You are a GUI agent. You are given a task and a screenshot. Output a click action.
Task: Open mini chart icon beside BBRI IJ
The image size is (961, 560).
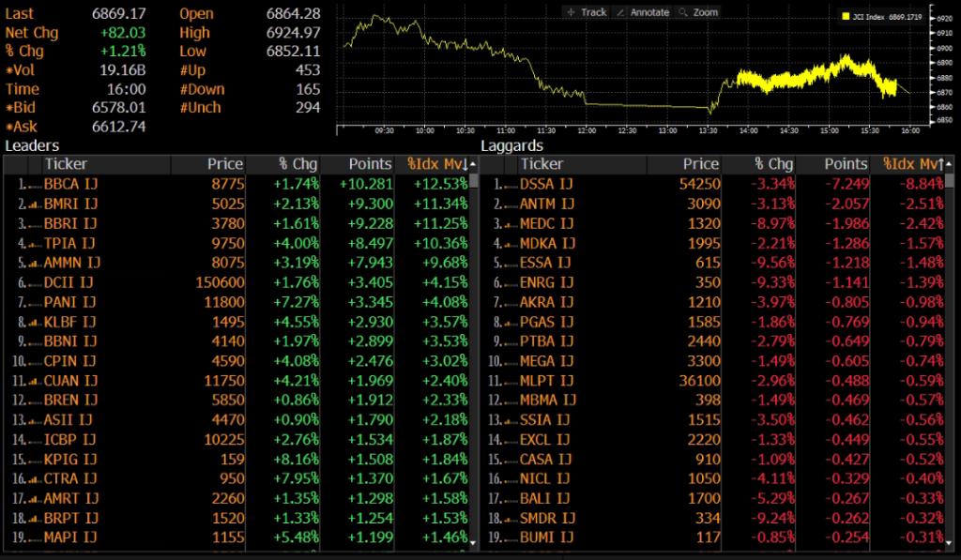click(x=35, y=224)
